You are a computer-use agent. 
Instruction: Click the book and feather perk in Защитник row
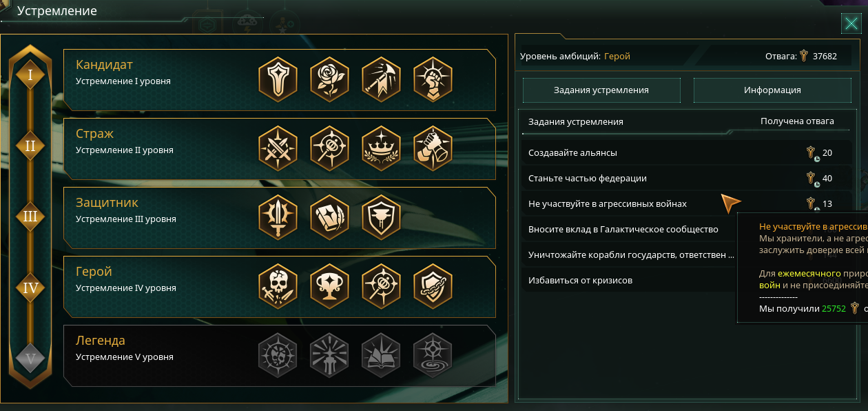coord(329,218)
